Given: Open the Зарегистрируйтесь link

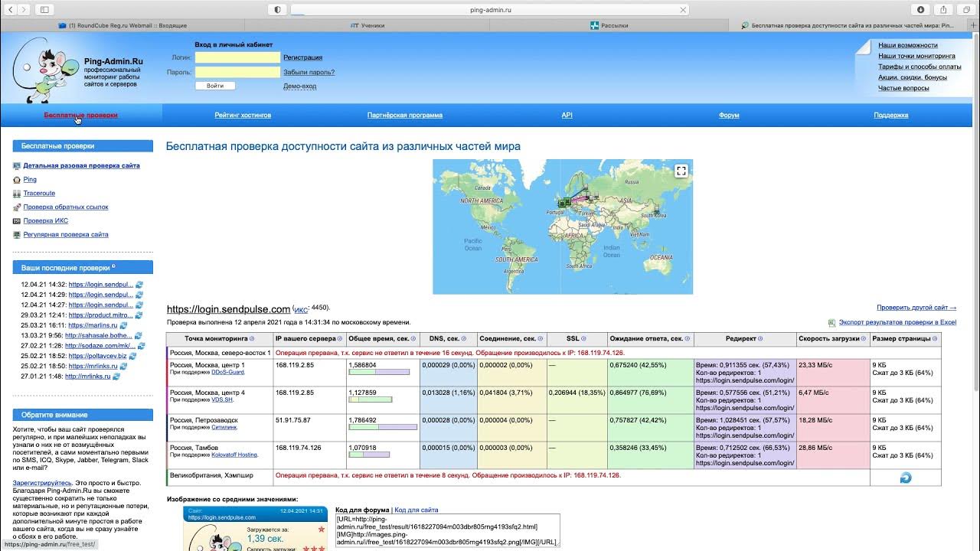Looking at the screenshot, I should pyautogui.click(x=41, y=483).
